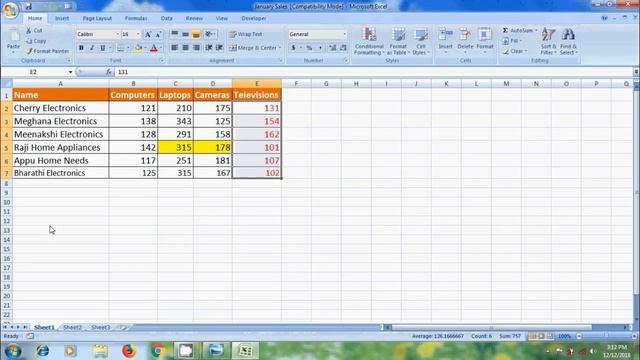Click the Cut scissors icon

point(29,31)
